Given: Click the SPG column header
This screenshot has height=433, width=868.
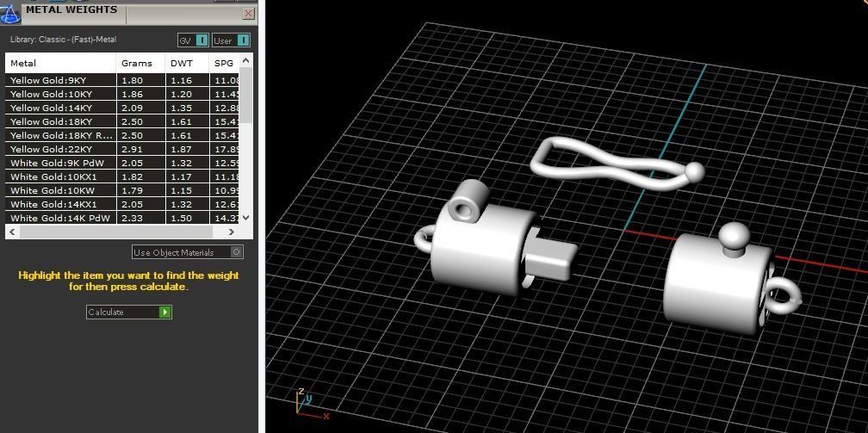Looking at the screenshot, I should tap(224, 63).
